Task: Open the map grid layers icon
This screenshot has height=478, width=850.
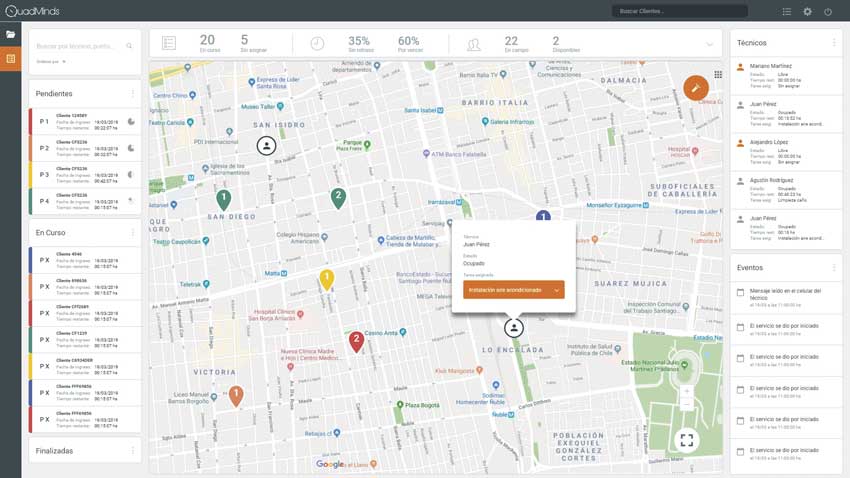Action: [x=718, y=75]
